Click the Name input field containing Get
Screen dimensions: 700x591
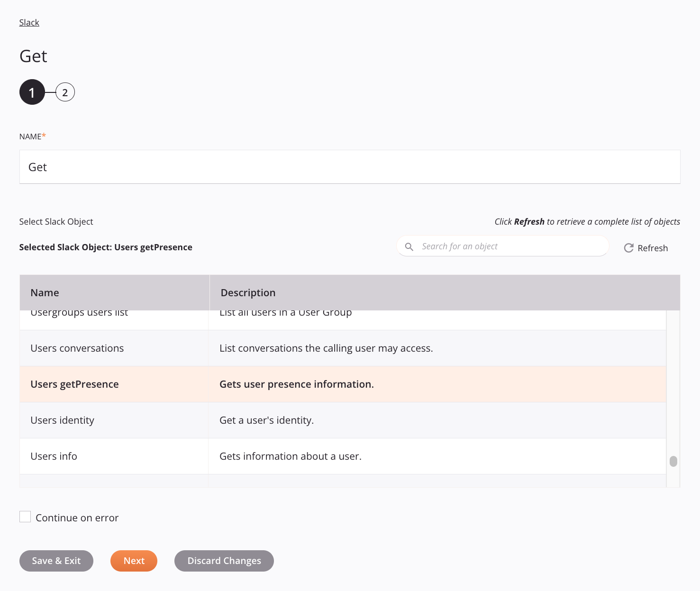tap(350, 167)
